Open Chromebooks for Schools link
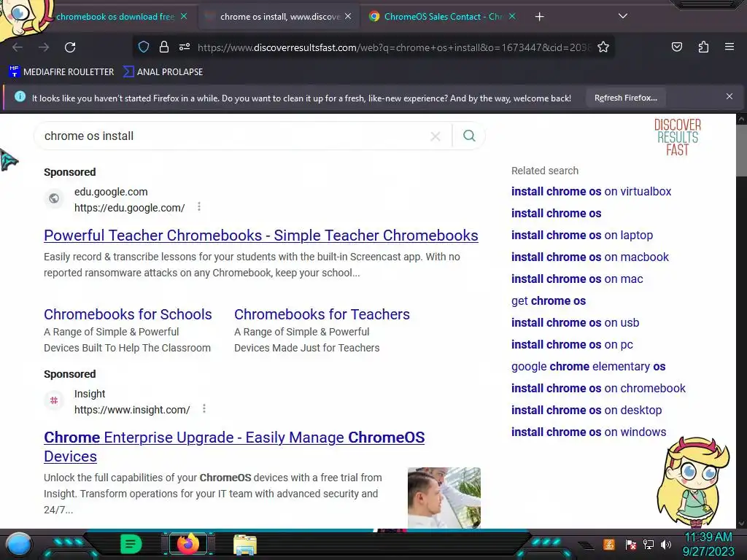Image resolution: width=747 pixels, height=560 pixels. [128, 314]
